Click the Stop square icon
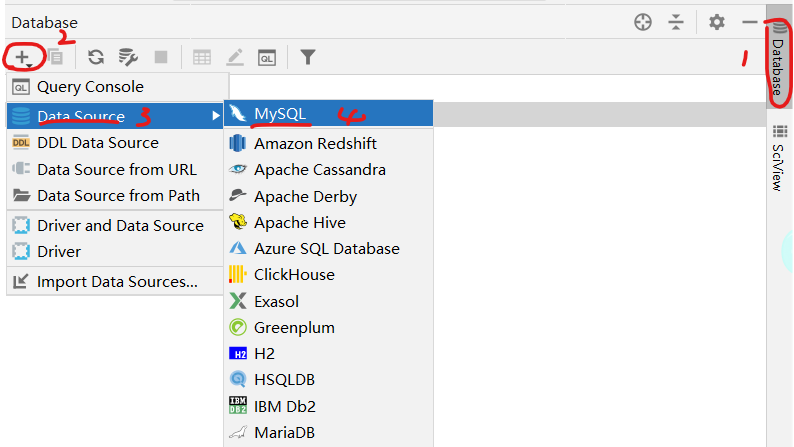This screenshot has height=447, width=794. 161,57
